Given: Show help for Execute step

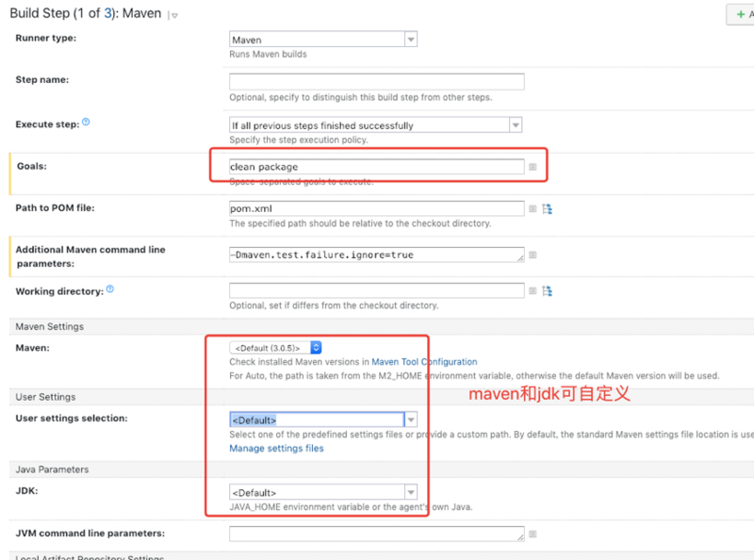Looking at the screenshot, I should click(86, 122).
